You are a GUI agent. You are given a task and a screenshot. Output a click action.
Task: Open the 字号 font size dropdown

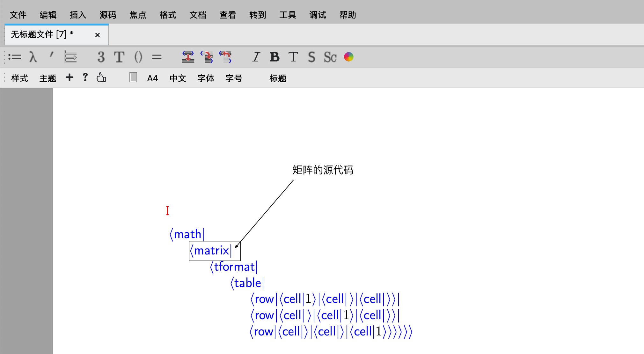click(234, 78)
